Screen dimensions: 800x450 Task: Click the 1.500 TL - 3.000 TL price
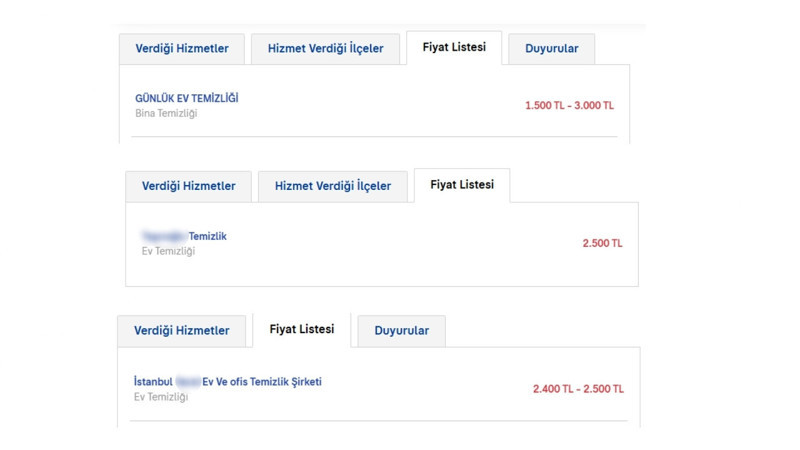click(x=569, y=105)
